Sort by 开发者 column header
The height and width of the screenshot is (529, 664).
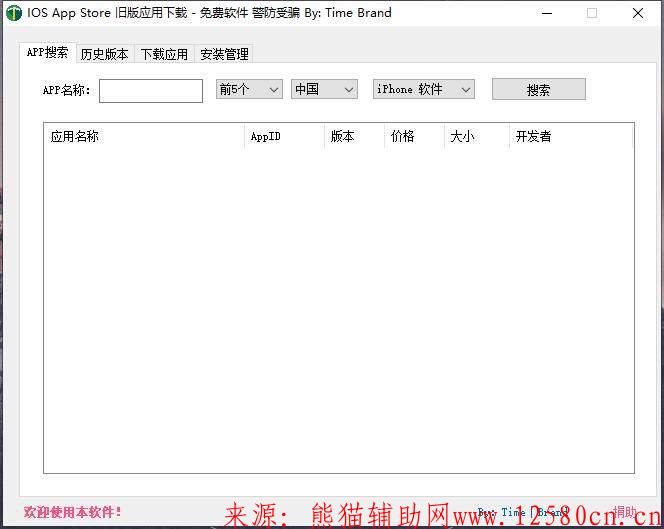pos(572,136)
